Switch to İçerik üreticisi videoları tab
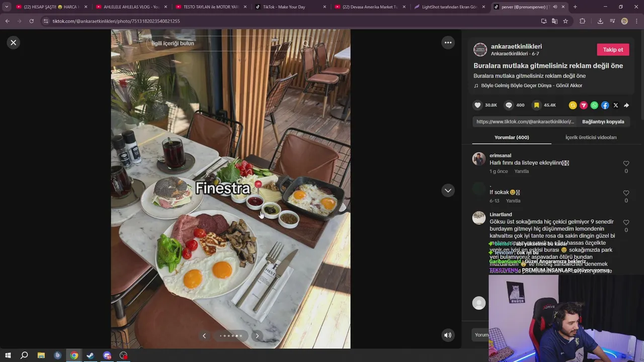 coord(591,137)
